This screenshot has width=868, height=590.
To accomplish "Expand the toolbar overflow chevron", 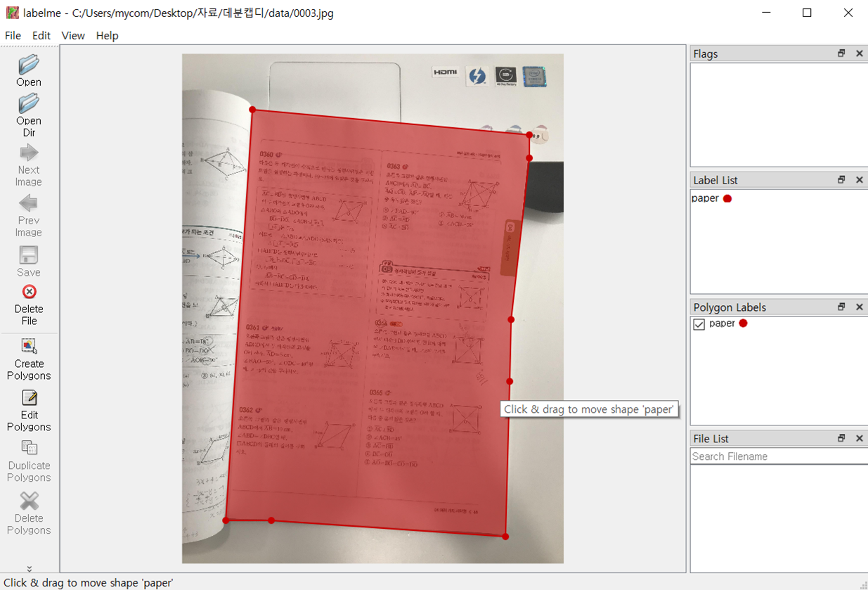I will 30,568.
